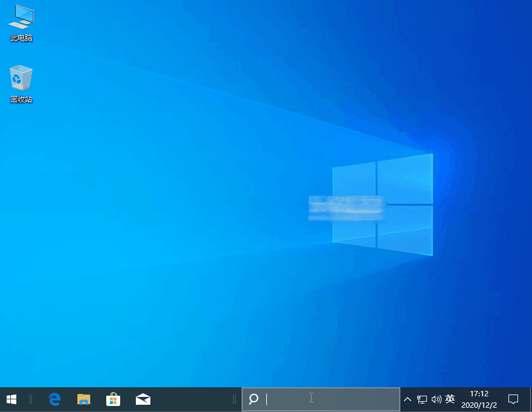This screenshot has width=532, height=412.
Task: Open the notification action center
Action: point(513,399)
